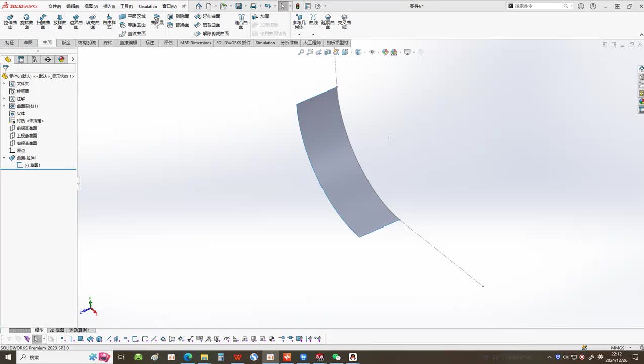Select the 扫描曲面 swept surface tool
This screenshot has height=364, width=644.
(43, 22)
